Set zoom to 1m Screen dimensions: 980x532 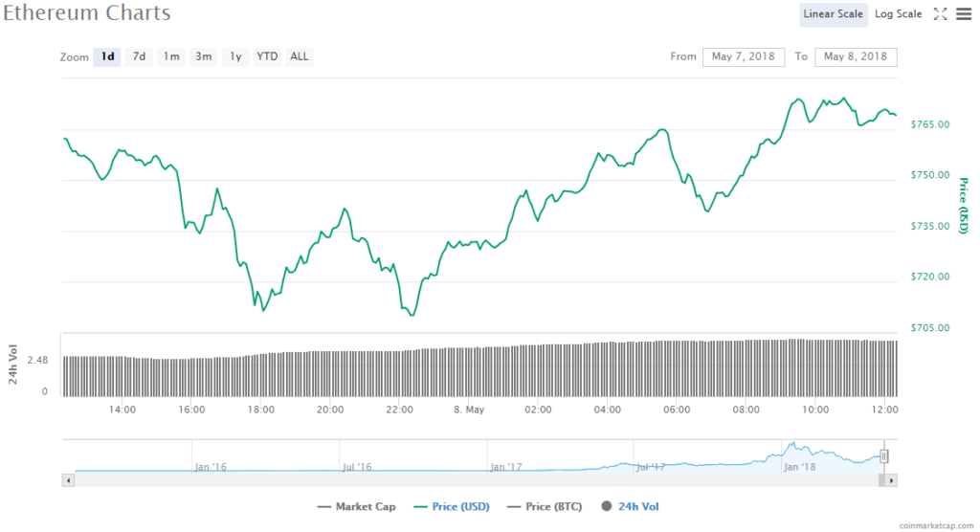click(x=171, y=56)
